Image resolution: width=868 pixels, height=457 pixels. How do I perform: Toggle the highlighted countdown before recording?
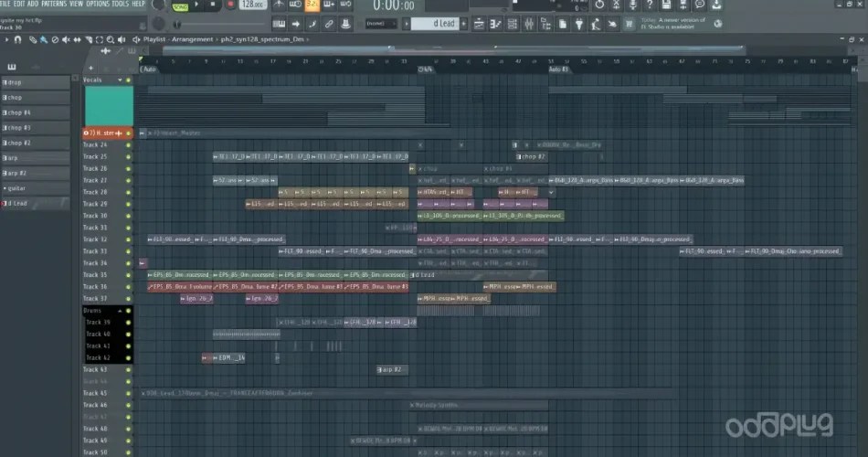(x=312, y=5)
